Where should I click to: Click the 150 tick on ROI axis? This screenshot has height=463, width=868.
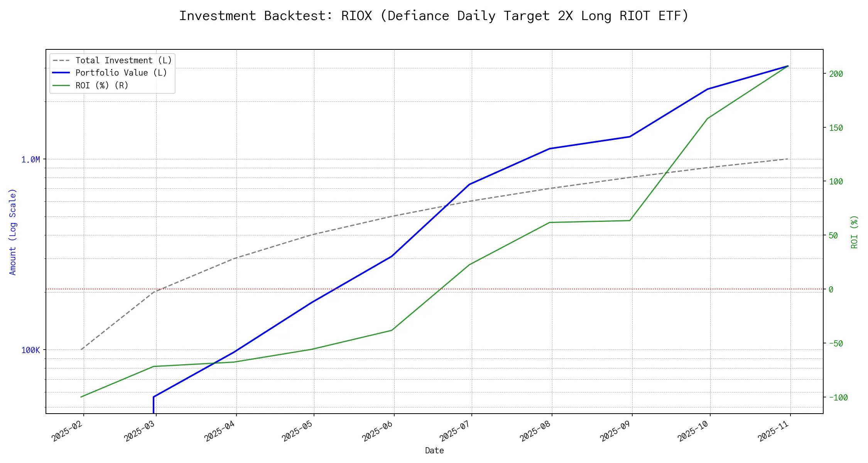(x=836, y=128)
